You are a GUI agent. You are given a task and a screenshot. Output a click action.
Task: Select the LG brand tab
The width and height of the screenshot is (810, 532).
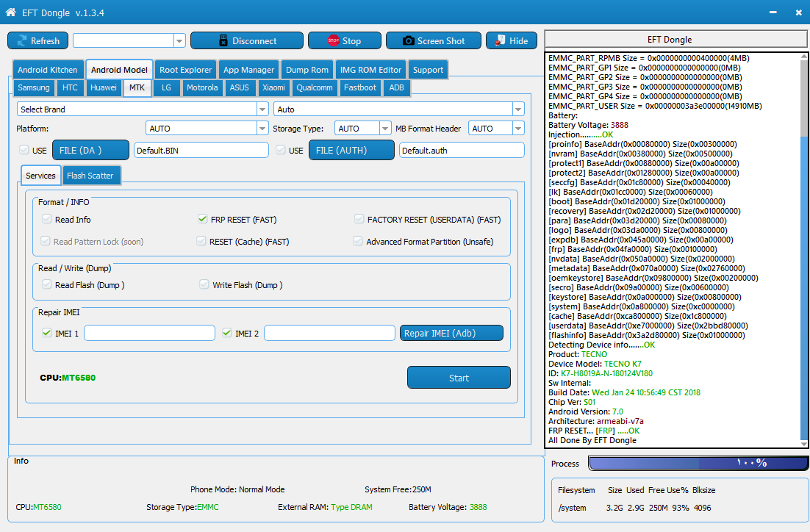pyautogui.click(x=166, y=87)
